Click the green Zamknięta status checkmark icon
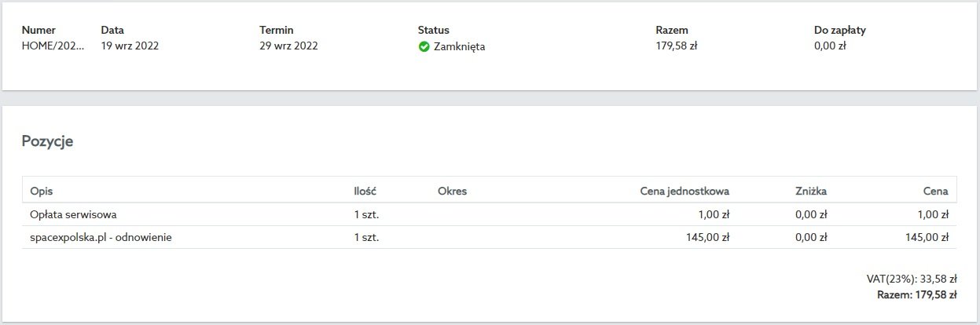980x325 pixels. (424, 46)
